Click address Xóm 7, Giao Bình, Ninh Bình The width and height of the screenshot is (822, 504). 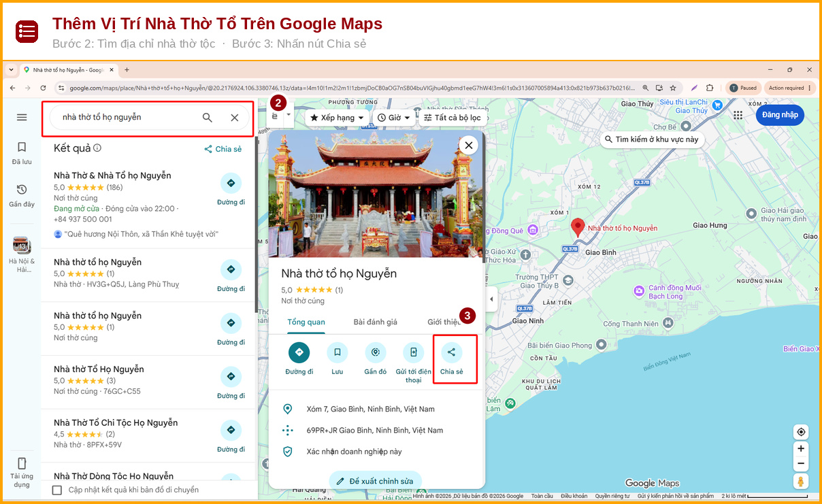click(x=370, y=409)
